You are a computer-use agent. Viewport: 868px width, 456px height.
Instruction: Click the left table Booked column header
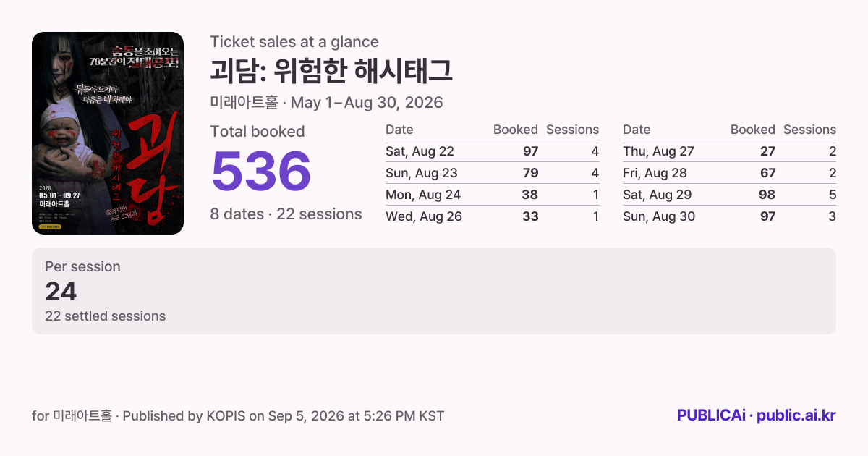click(x=516, y=130)
